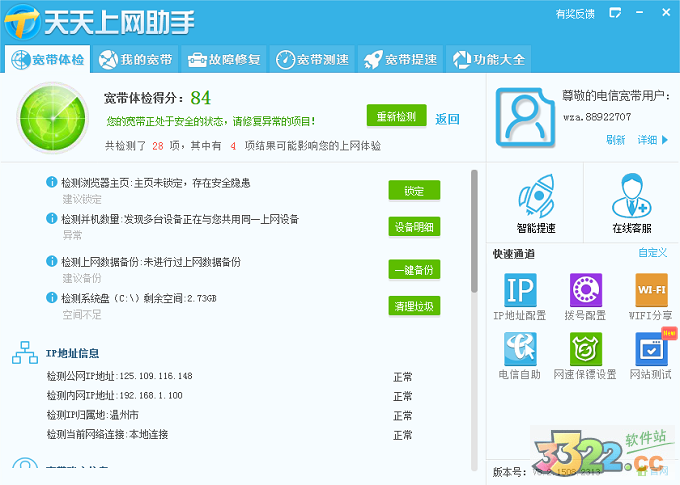Image resolution: width=680 pixels, height=485 pixels.
Task: Switch to the 我的宽带 tab
Action: (x=136, y=59)
